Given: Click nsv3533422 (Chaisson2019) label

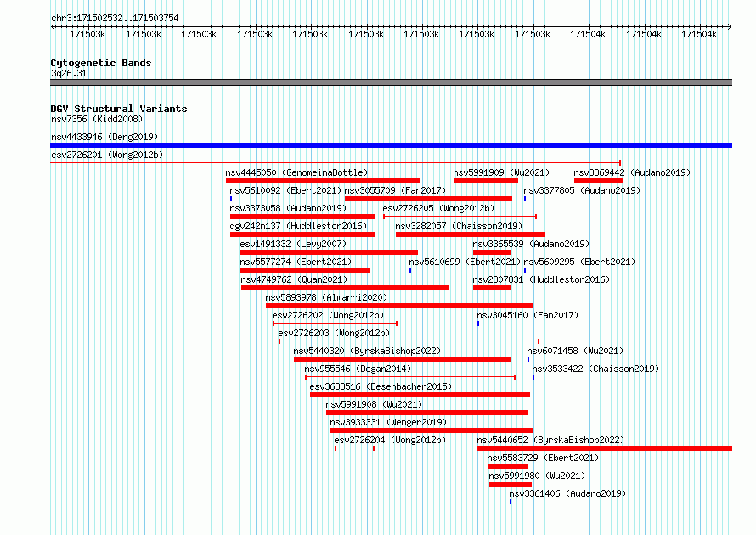Looking at the screenshot, I should point(595,369).
